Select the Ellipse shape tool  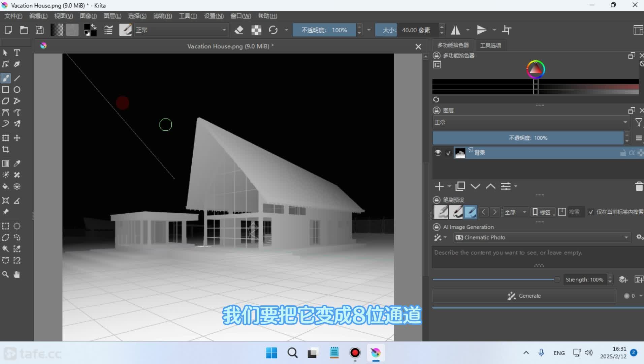tap(17, 90)
